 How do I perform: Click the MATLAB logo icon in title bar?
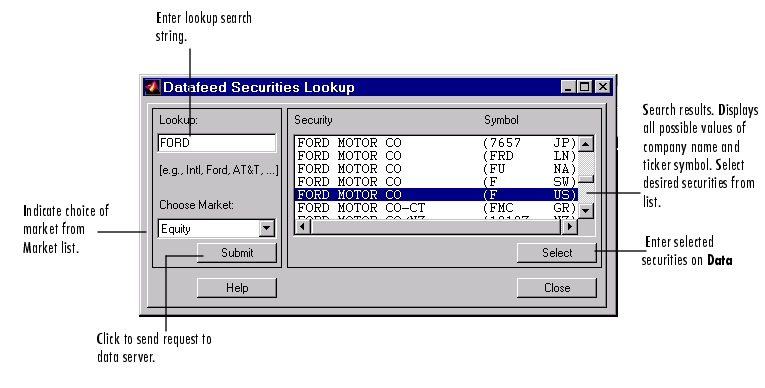pos(152,87)
